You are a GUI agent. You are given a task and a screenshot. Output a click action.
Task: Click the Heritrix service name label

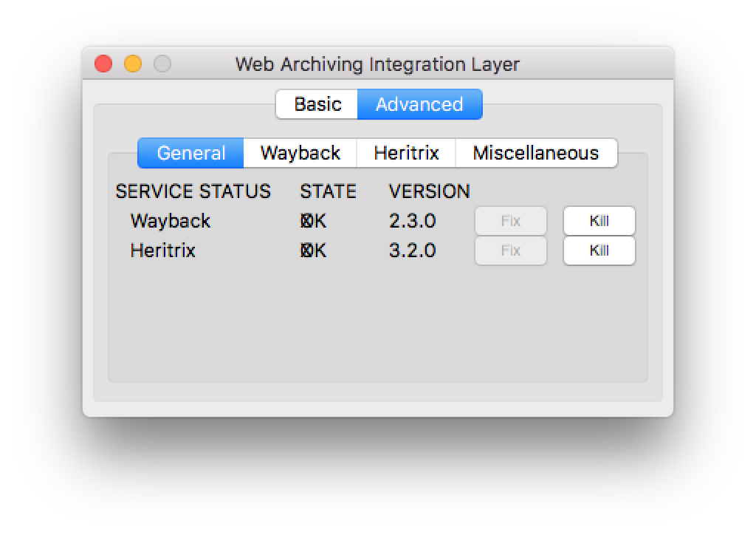162,251
